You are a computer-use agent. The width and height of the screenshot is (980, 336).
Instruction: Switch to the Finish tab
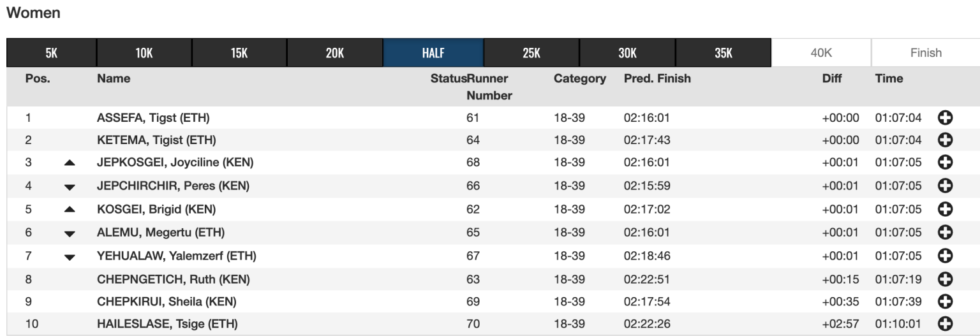click(925, 54)
